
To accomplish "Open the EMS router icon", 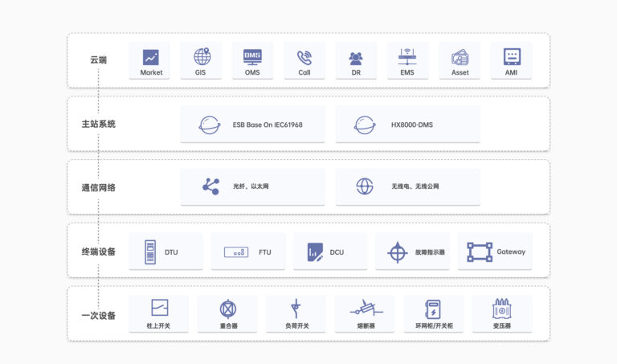I will [407, 57].
